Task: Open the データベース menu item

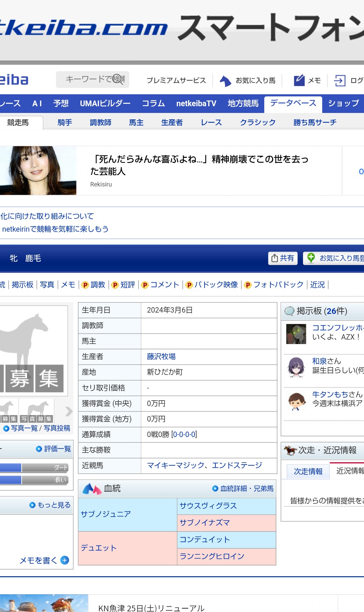Action: tap(293, 103)
